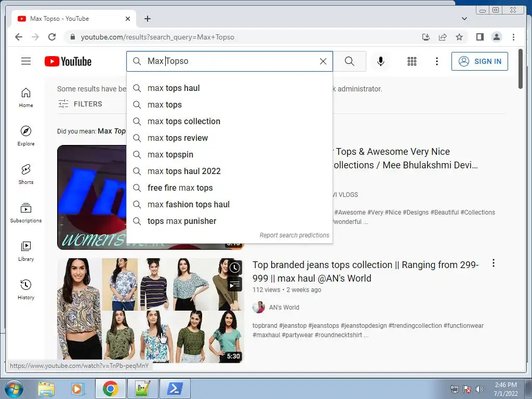Image resolution: width=532 pixels, height=399 pixels.
Task: Reload the page
Action: (x=52, y=37)
